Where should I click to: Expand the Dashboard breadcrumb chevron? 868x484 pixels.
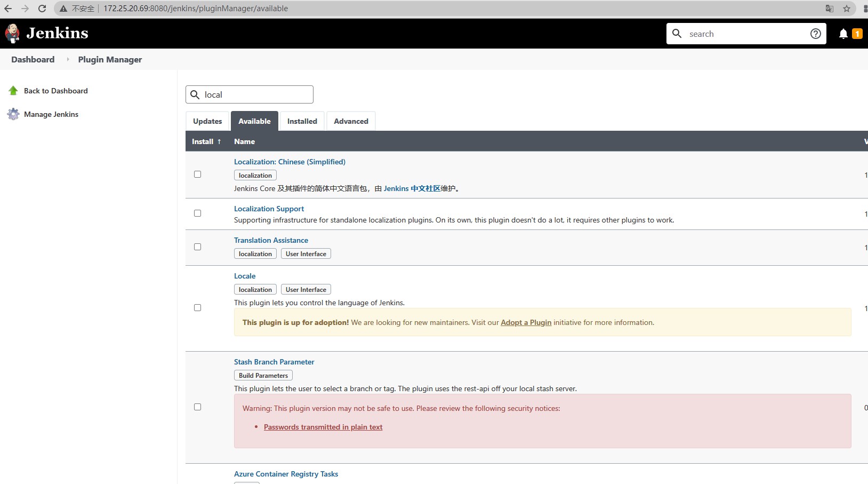coord(68,60)
